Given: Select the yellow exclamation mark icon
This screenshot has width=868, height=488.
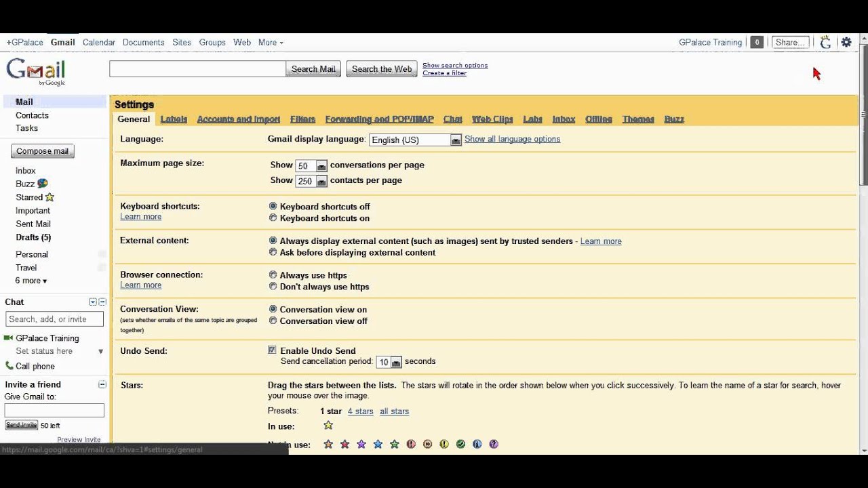Looking at the screenshot, I should coord(444,445).
